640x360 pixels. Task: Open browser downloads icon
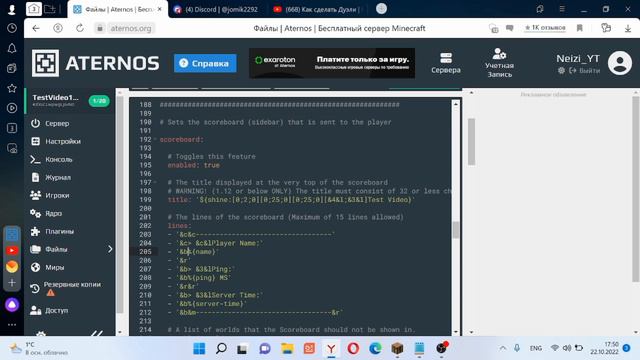(628, 28)
